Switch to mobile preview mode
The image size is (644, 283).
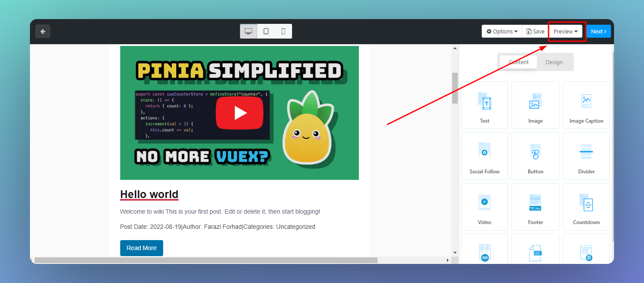tap(283, 31)
